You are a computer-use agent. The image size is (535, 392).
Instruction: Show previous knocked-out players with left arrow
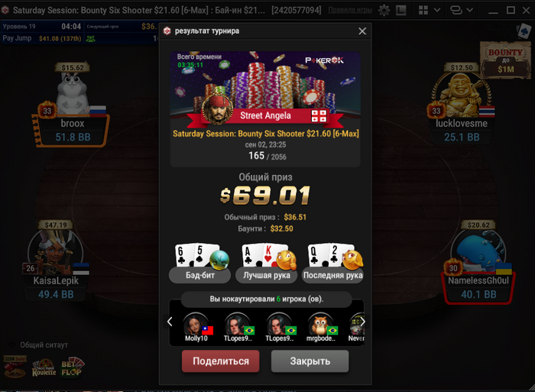pyautogui.click(x=170, y=322)
